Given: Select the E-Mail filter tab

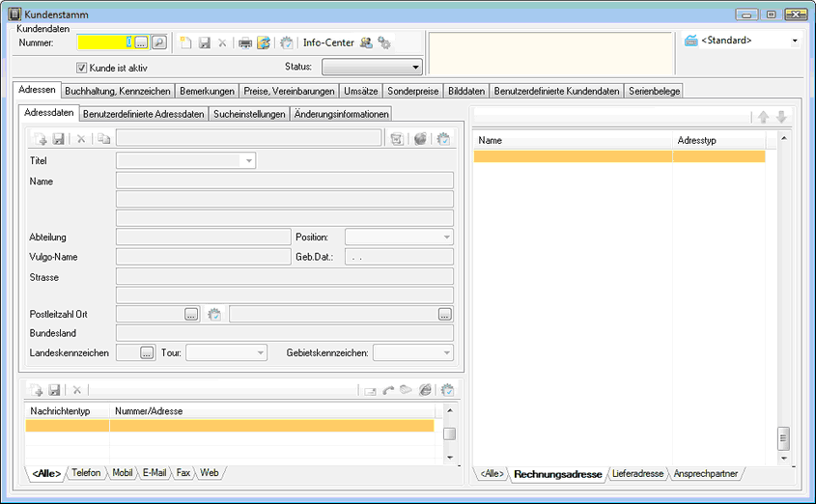Looking at the screenshot, I should 155,473.
